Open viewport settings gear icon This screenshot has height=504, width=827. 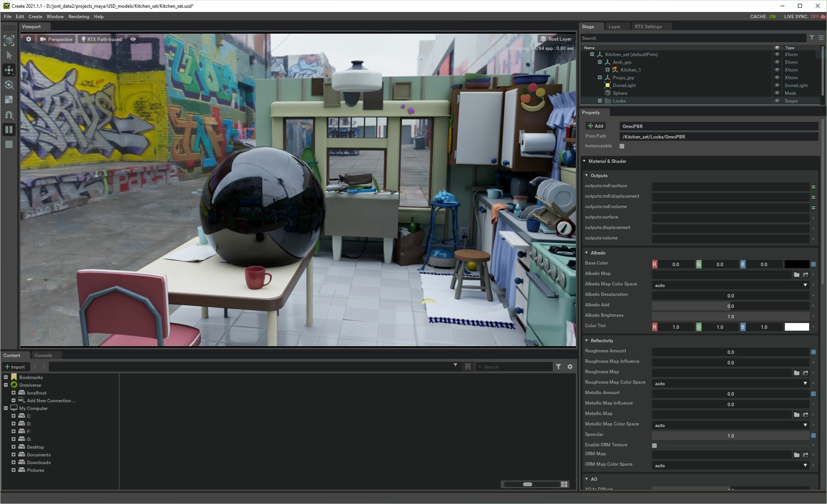[x=28, y=39]
